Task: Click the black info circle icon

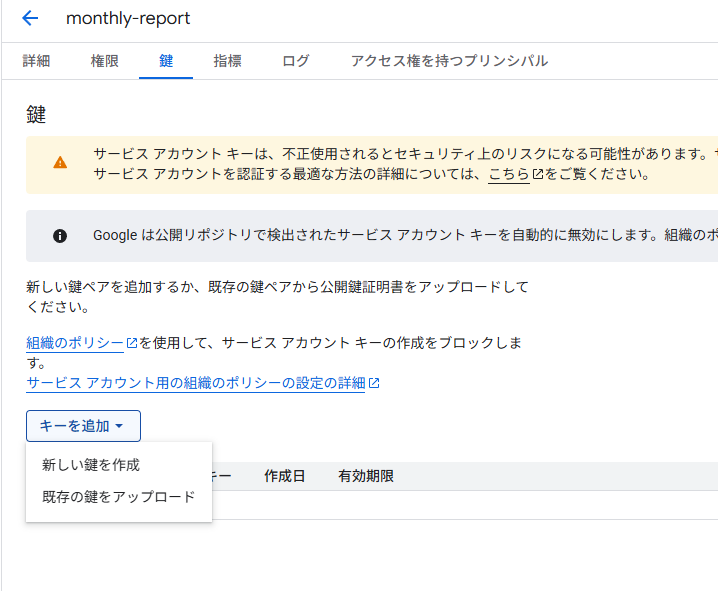Action: pos(60,236)
